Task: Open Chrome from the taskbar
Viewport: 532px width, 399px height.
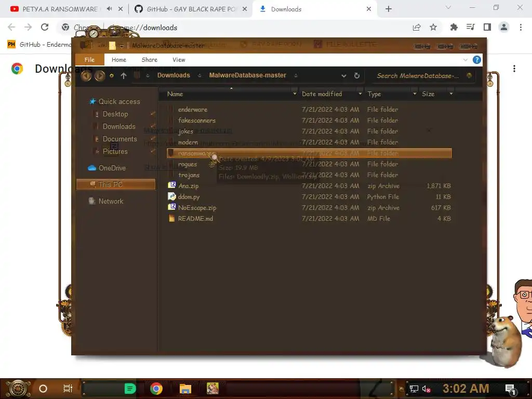Action: point(156,389)
